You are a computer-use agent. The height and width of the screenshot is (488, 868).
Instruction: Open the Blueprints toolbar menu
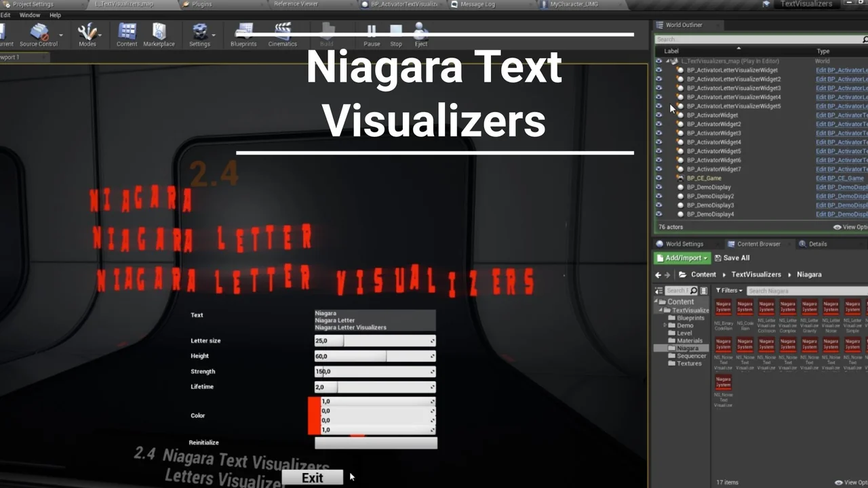243,34
